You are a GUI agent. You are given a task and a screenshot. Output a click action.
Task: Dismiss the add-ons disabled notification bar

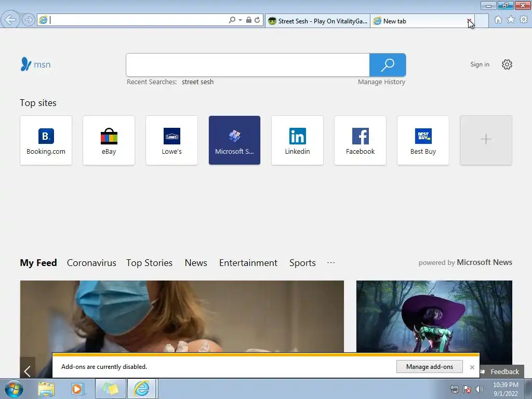pos(472,367)
